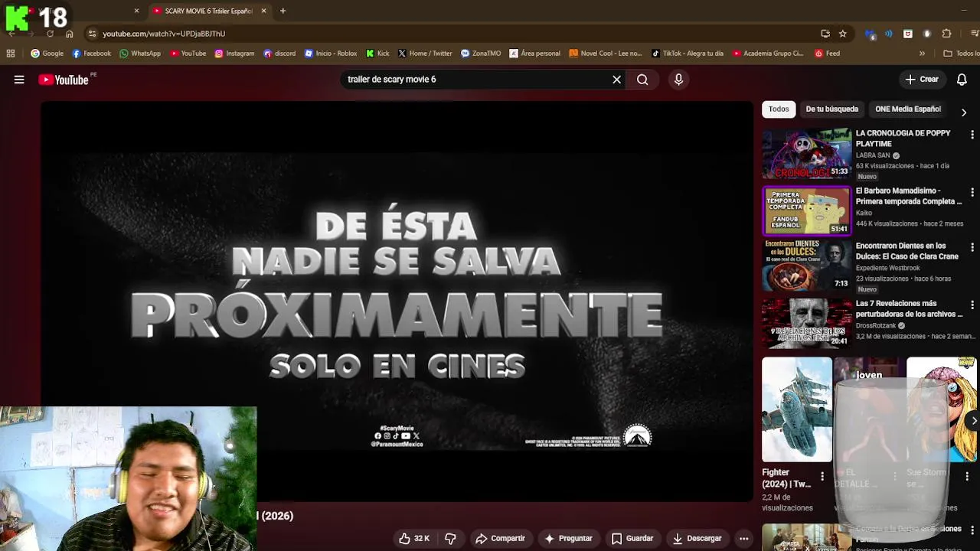Open the Kick bookmark
The width and height of the screenshot is (980, 551).
click(x=377, y=54)
